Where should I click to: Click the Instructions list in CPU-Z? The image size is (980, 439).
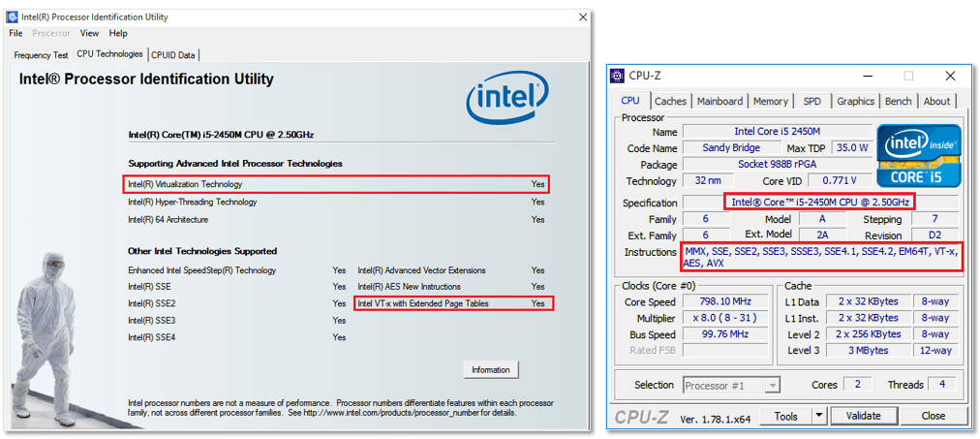tap(820, 257)
